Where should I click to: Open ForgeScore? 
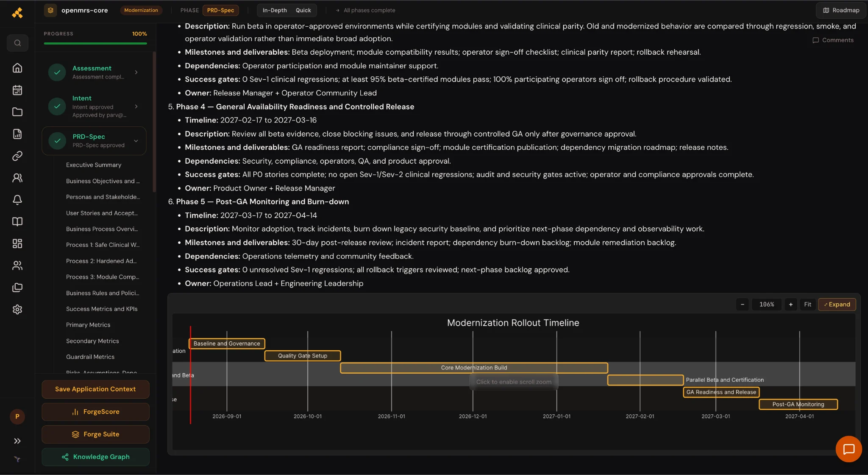[x=95, y=412]
